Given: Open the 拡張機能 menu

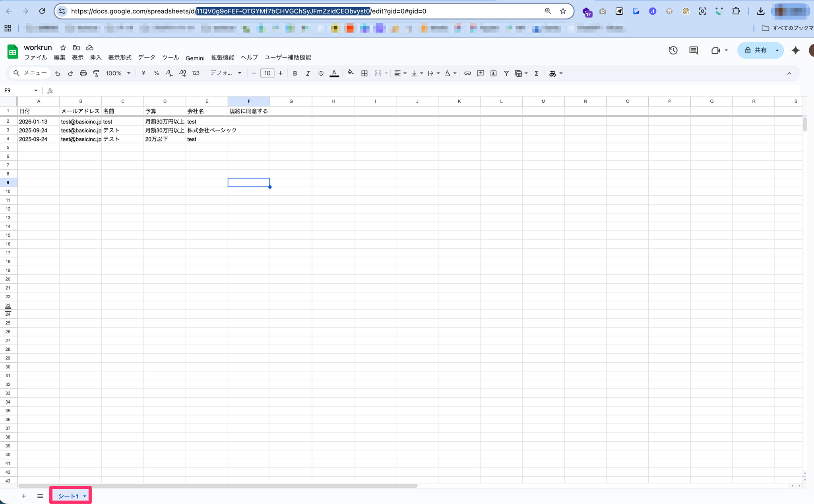Looking at the screenshot, I should (x=222, y=58).
